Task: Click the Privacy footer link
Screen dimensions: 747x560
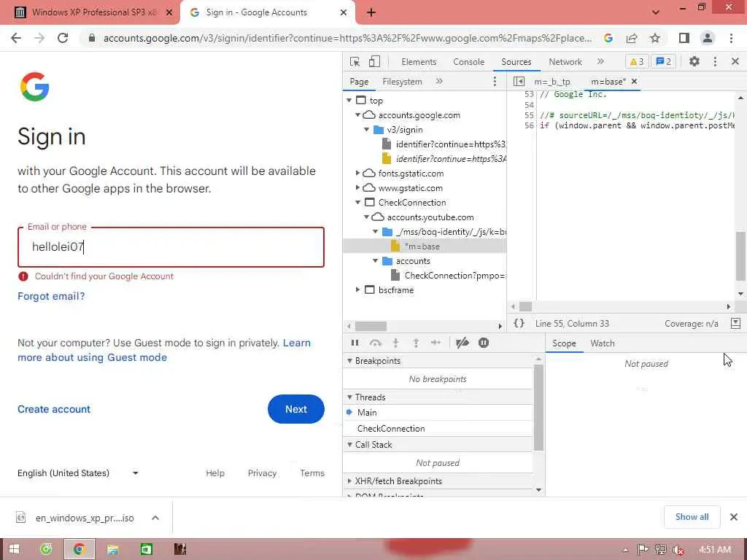Action: click(x=262, y=472)
